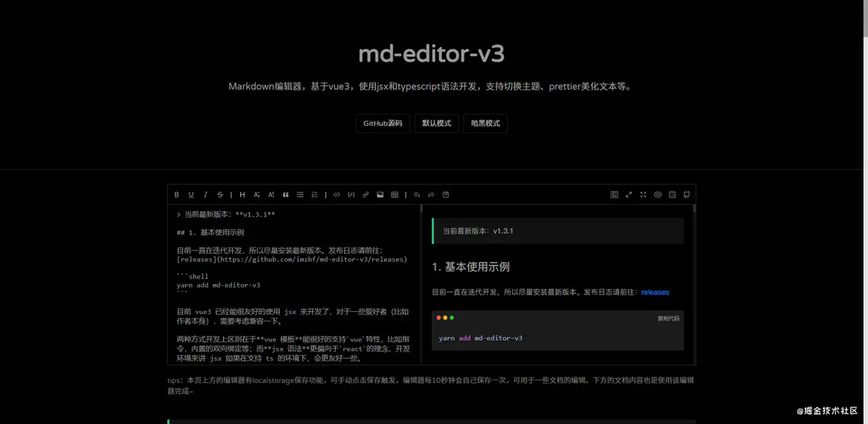The image size is (868, 424).
Task: Follow the blue releases link in preview
Action: (655, 292)
